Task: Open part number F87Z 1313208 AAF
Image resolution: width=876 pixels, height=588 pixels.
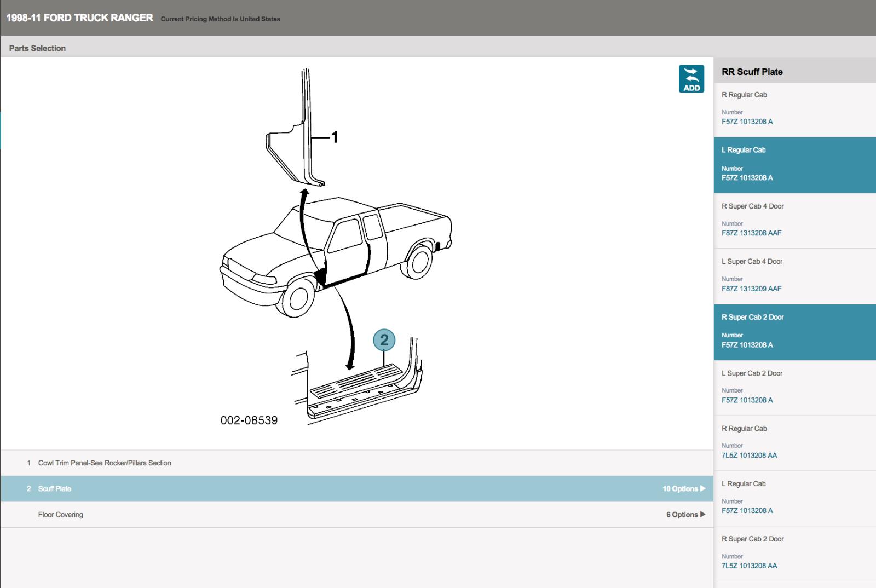Action: (751, 233)
